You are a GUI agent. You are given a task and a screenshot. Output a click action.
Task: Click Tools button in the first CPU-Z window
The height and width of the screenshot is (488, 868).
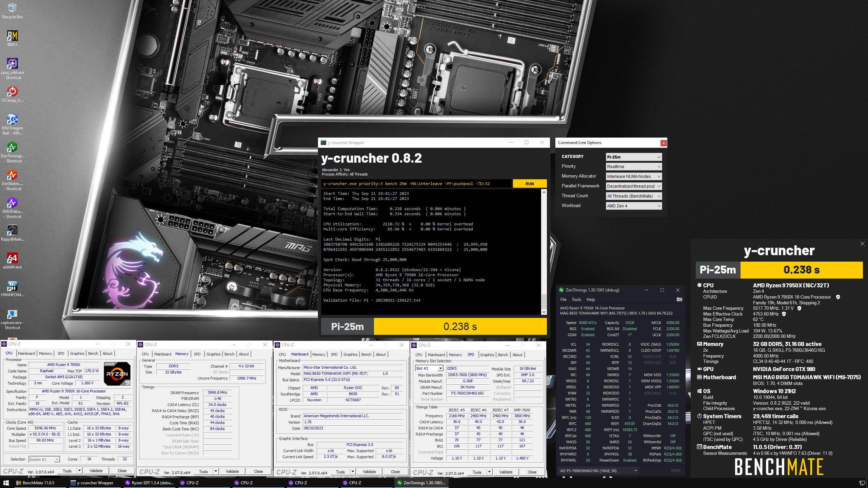click(67, 471)
